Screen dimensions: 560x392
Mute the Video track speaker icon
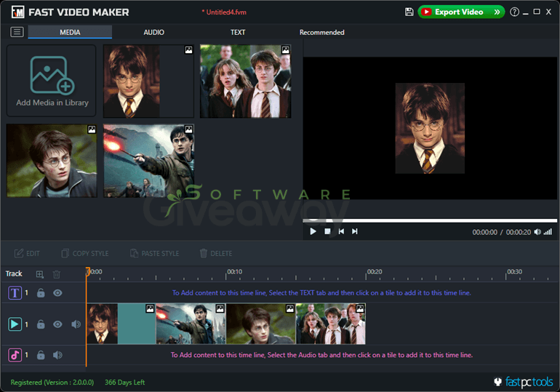click(x=76, y=324)
